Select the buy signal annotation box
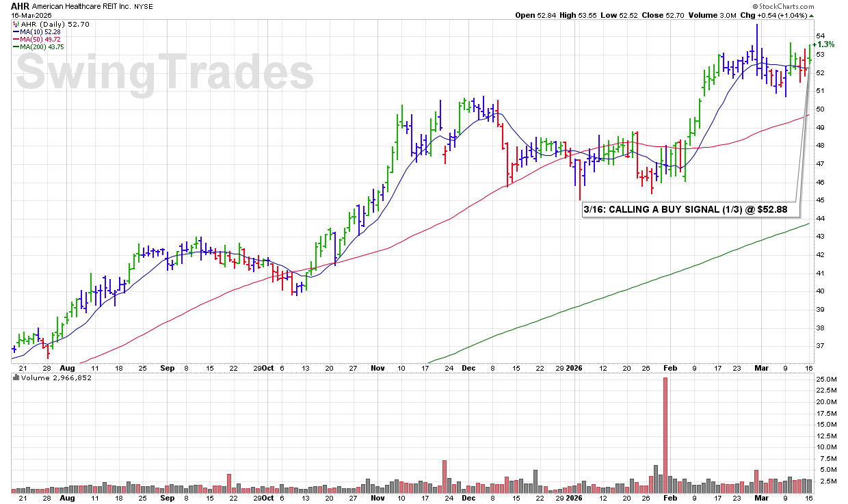This screenshot has width=848, height=504. 691,210
